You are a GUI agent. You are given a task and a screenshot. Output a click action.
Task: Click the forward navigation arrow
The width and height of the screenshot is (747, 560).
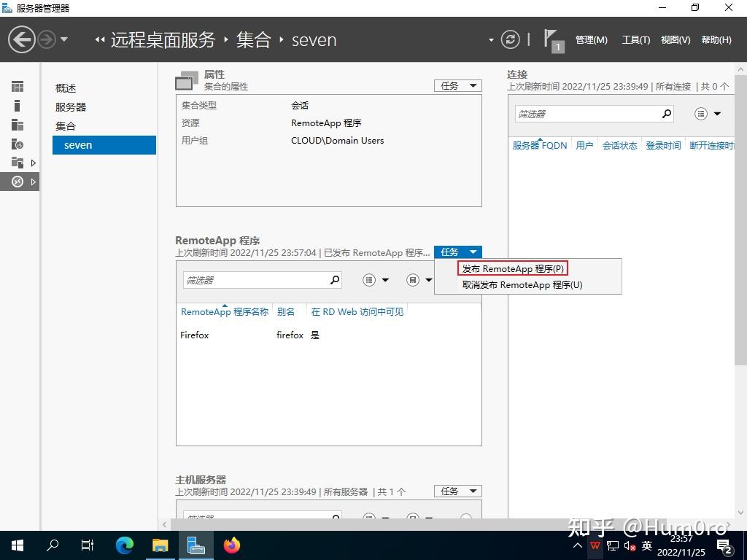pyautogui.click(x=47, y=39)
